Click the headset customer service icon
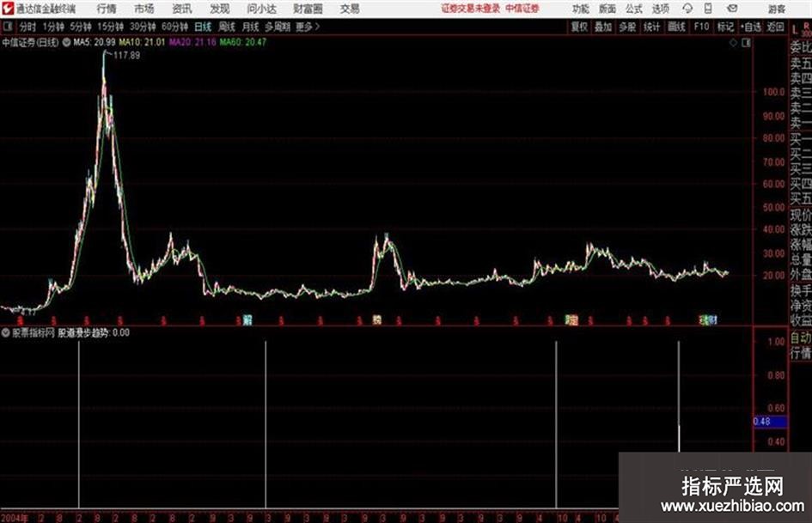This screenshot has height=523, width=812. 687,9
